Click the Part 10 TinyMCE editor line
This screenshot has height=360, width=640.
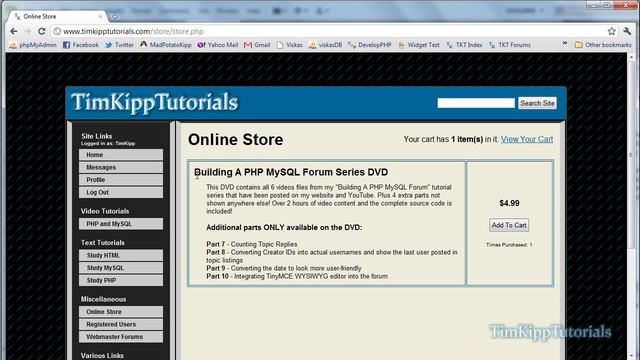pos(297,276)
